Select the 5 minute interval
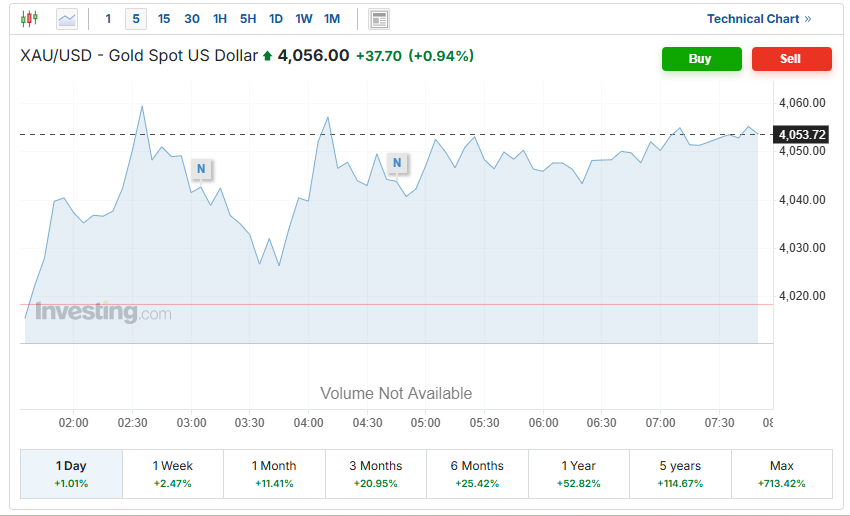850x516 pixels. (136, 19)
